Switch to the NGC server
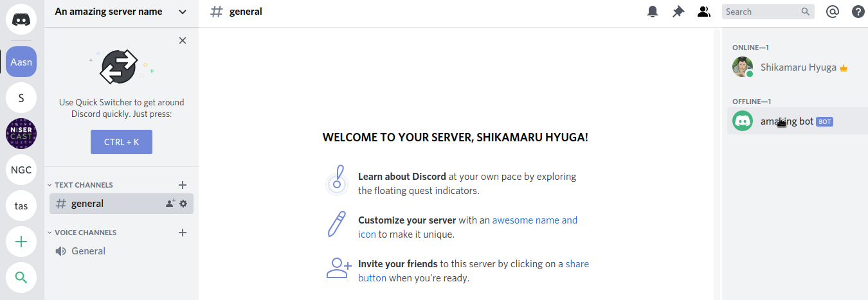 (x=21, y=170)
